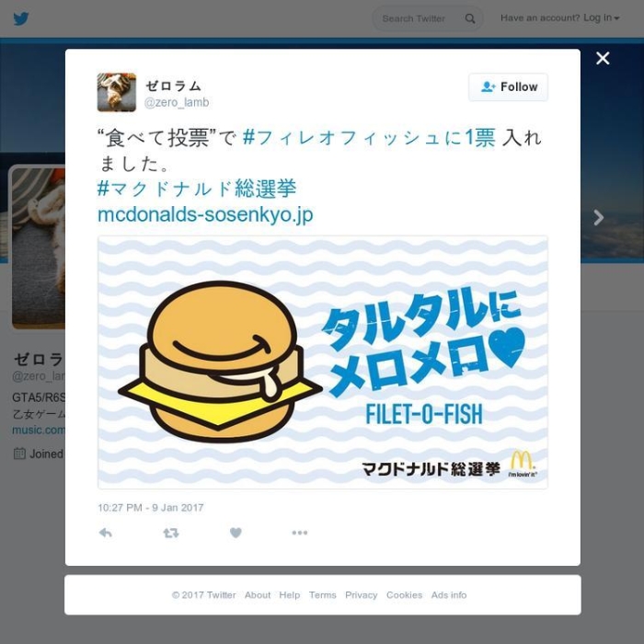
Task: Close the tweet overlay with X
Action: (603, 58)
